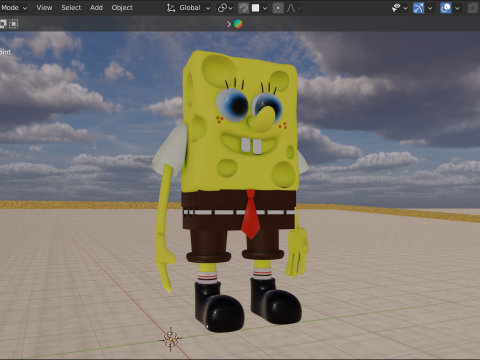Open the Add menu
Image resolution: width=480 pixels, height=360 pixels.
pos(96,8)
